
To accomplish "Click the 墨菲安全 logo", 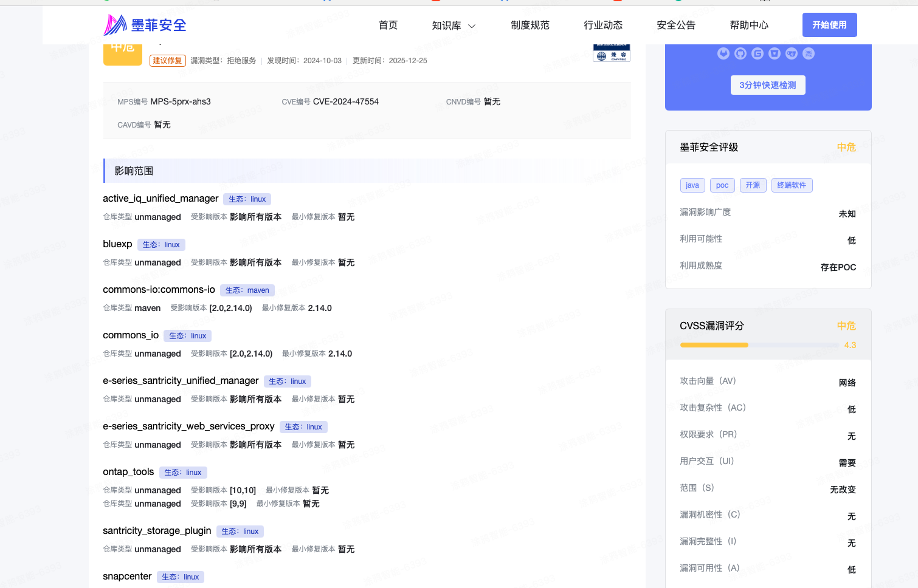I will (145, 25).
